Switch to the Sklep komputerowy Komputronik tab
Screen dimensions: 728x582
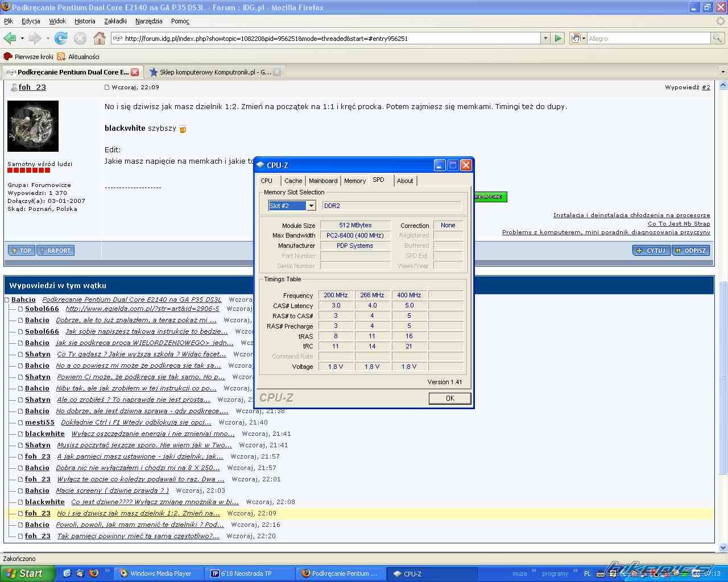pos(214,72)
